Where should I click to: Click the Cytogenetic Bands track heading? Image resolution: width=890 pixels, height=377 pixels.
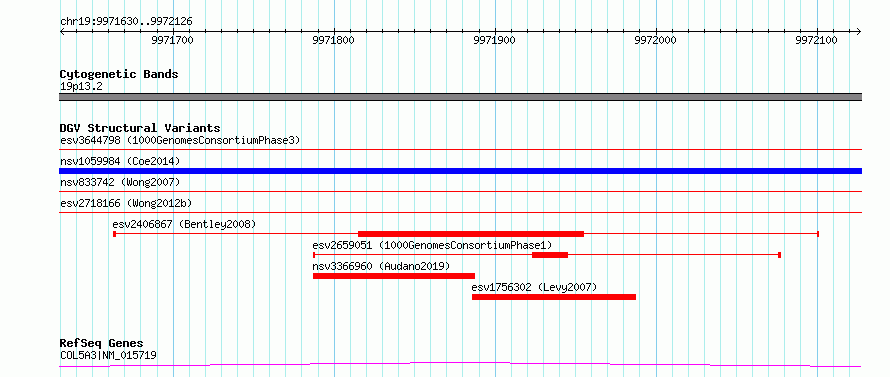tap(119, 74)
